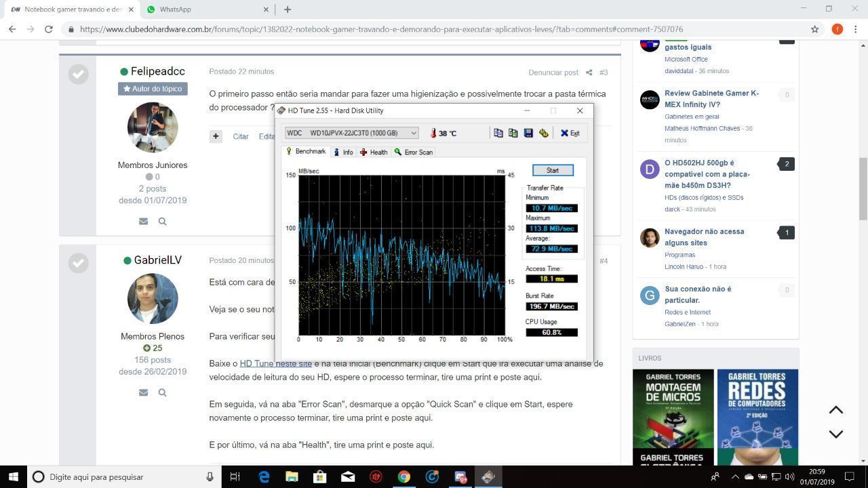Click the Exit button in HD Tune

tap(570, 134)
